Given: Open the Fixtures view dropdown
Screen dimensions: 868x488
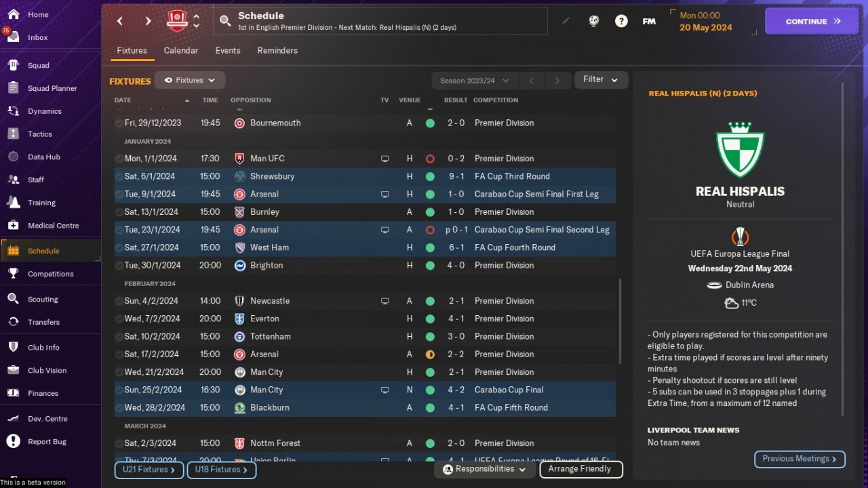Looking at the screenshot, I should point(190,80).
